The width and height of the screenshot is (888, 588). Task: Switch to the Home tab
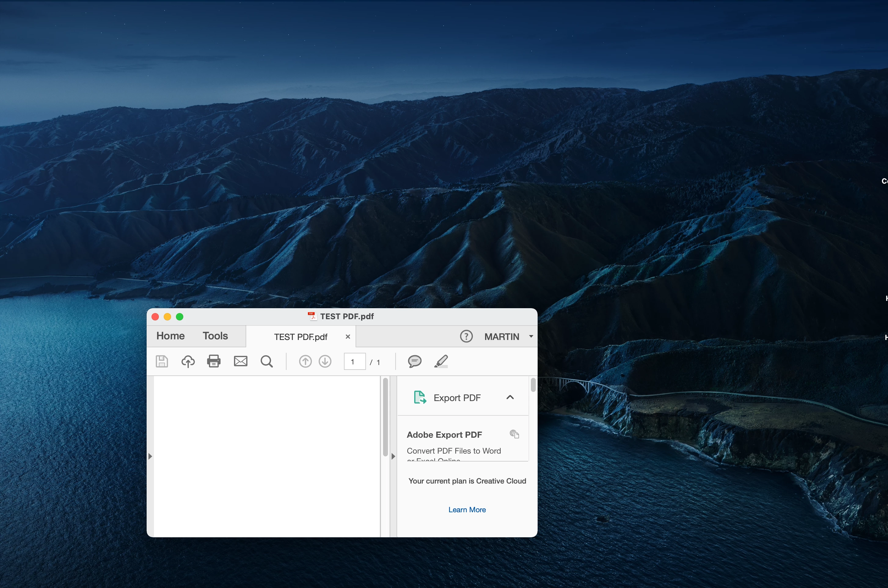point(170,336)
